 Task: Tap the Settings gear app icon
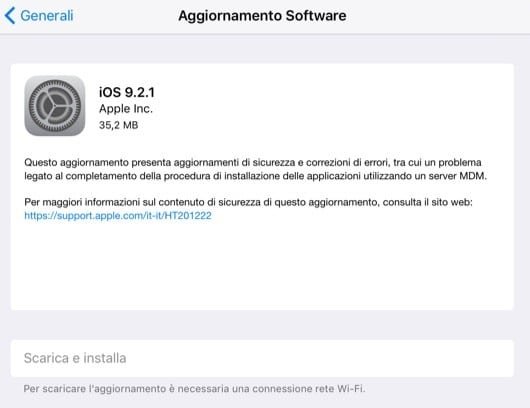(55, 106)
